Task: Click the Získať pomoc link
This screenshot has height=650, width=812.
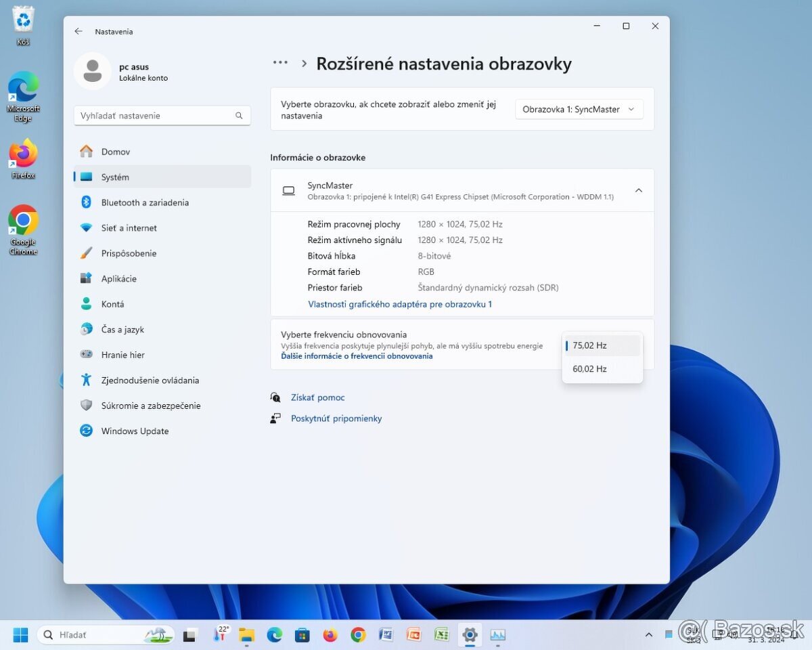Action: point(317,397)
